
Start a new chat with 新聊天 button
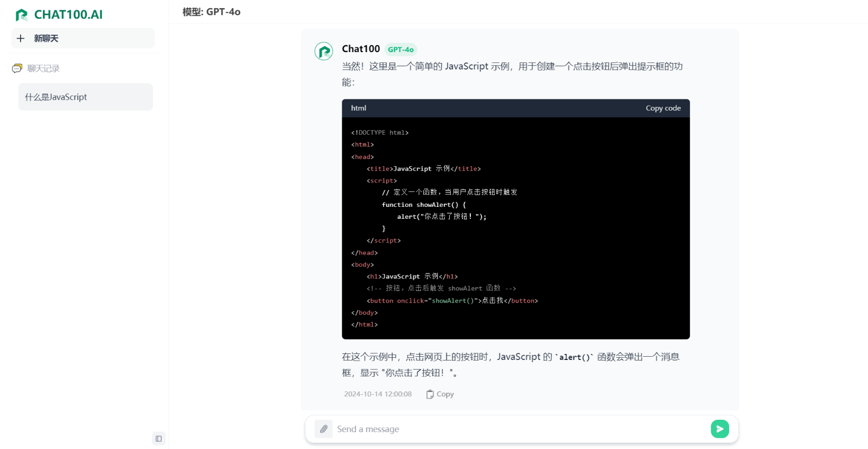coord(83,39)
